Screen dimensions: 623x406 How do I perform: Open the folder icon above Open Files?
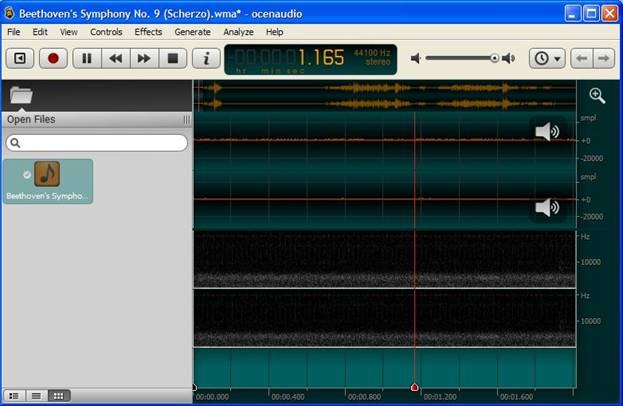(21, 96)
